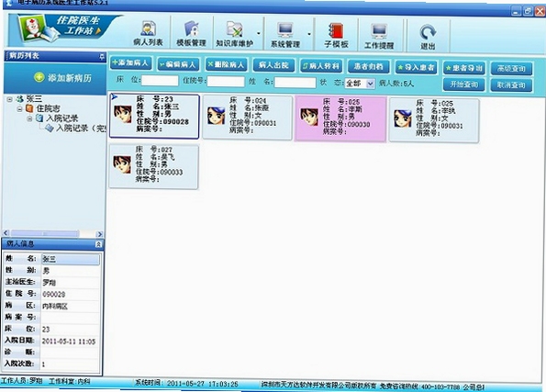Select the 入院记录 tree item
The image size is (546, 392).
[x=61, y=118]
